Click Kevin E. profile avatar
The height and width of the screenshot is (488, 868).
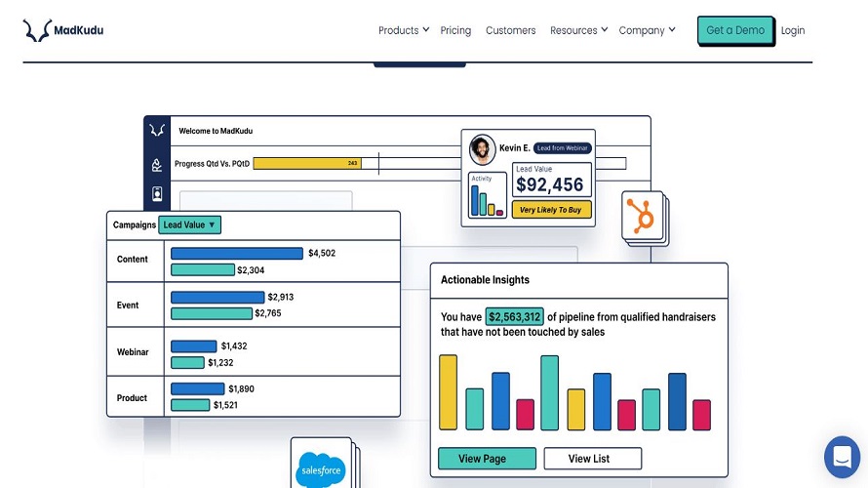coord(482,149)
